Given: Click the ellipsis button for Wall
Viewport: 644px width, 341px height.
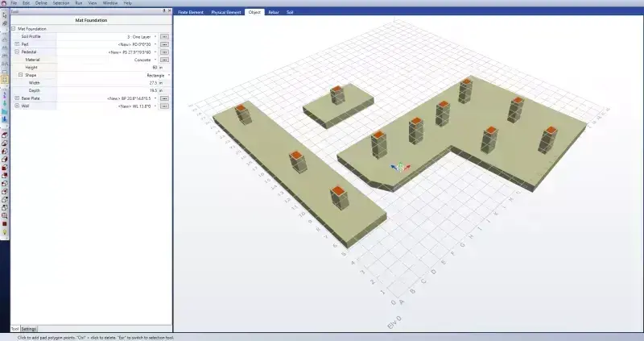Looking at the screenshot, I should (x=164, y=106).
